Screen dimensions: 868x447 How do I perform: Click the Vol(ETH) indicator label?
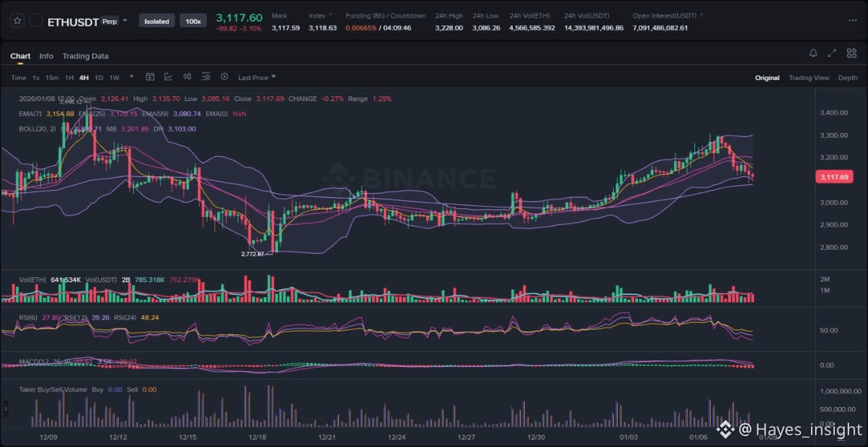coord(33,279)
